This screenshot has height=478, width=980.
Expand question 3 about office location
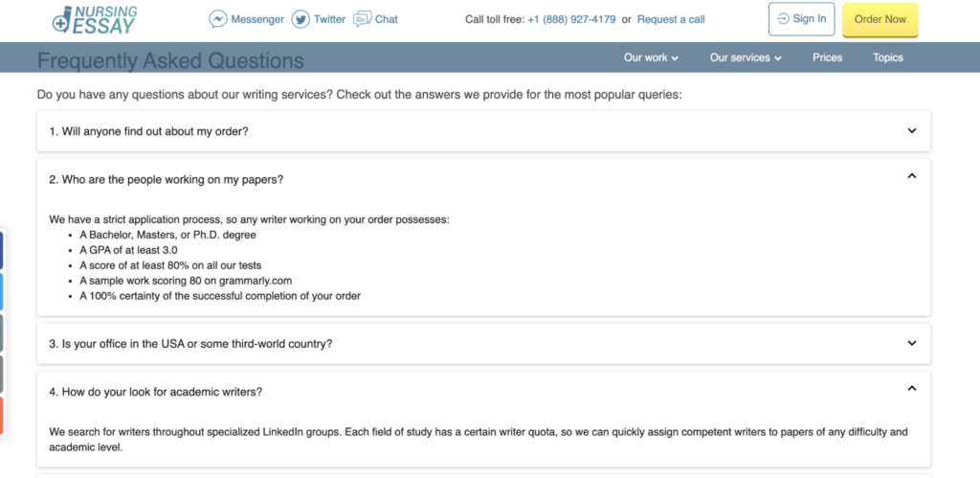pos(483,344)
